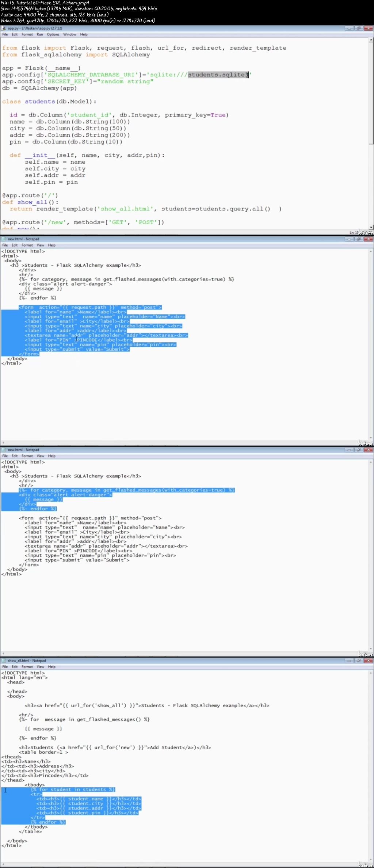The image size is (374, 868).
Task: Open View menu in Notepad with form highlighted
Action: pyautogui.click(x=41, y=245)
